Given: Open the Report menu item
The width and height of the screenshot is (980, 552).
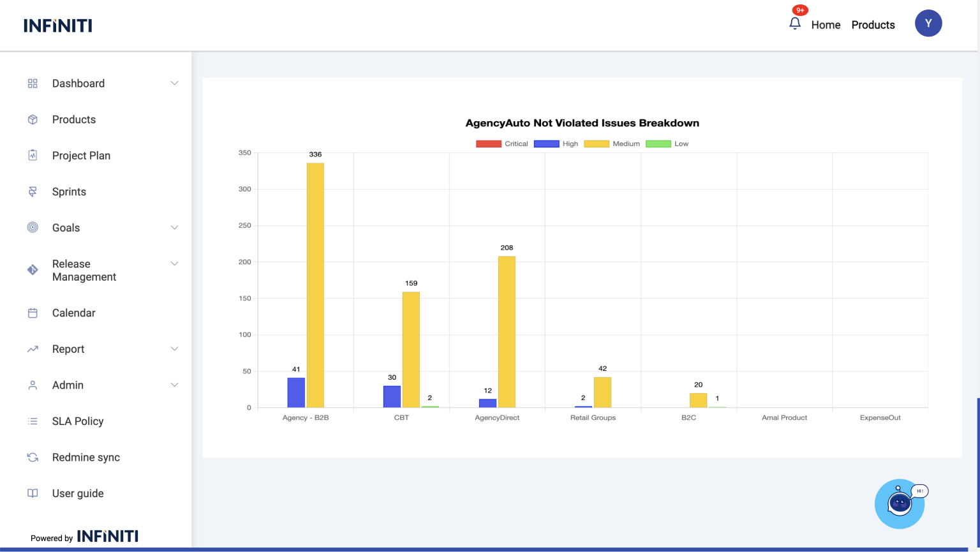Looking at the screenshot, I should coord(68,349).
